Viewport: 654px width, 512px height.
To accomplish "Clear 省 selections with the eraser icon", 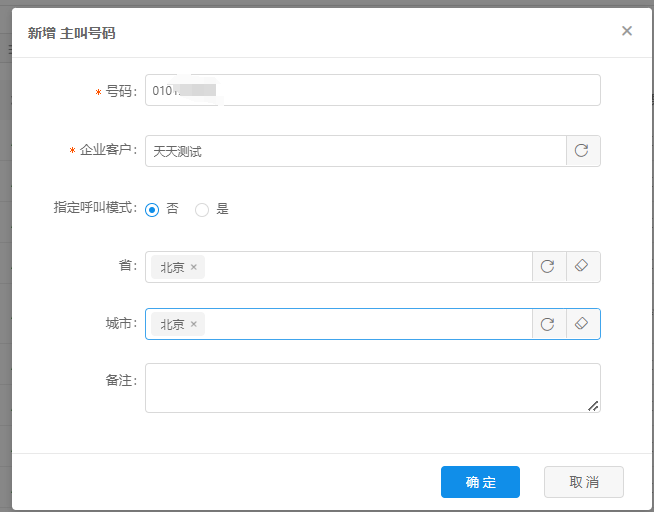I will [583, 267].
